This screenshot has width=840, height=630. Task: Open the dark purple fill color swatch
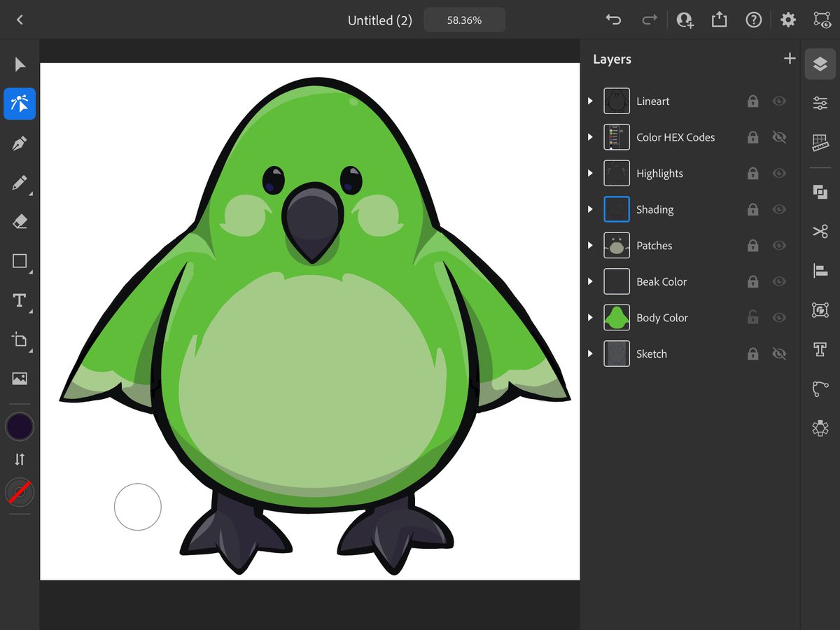click(20, 426)
